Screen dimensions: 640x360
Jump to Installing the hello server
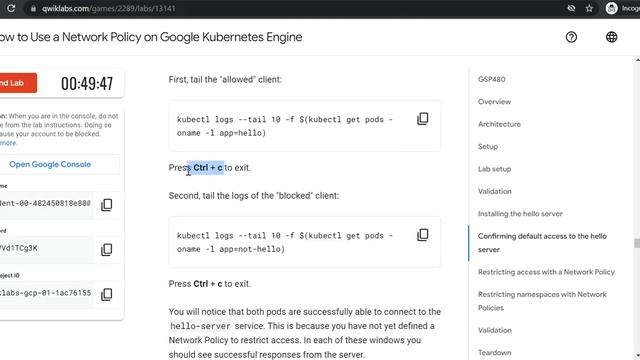click(x=520, y=214)
